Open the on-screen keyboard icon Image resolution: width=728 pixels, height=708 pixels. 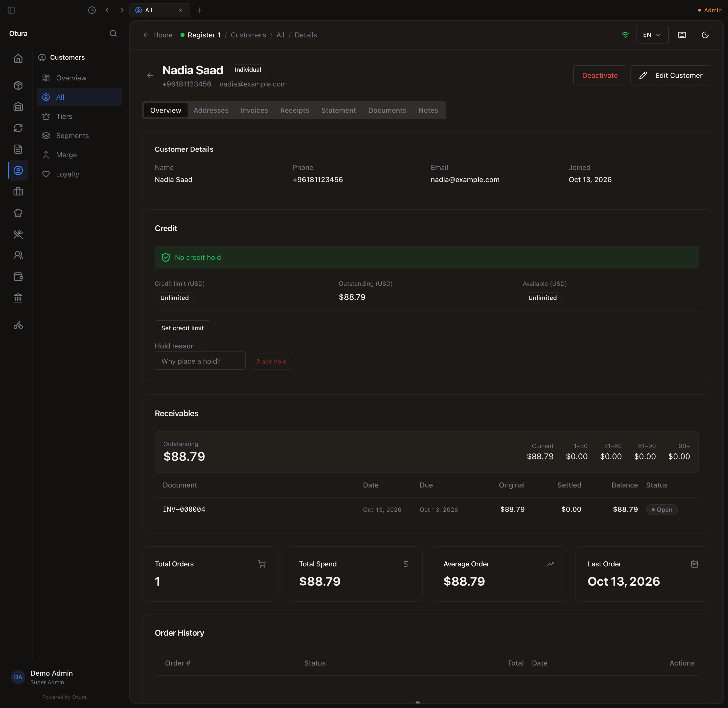(682, 35)
